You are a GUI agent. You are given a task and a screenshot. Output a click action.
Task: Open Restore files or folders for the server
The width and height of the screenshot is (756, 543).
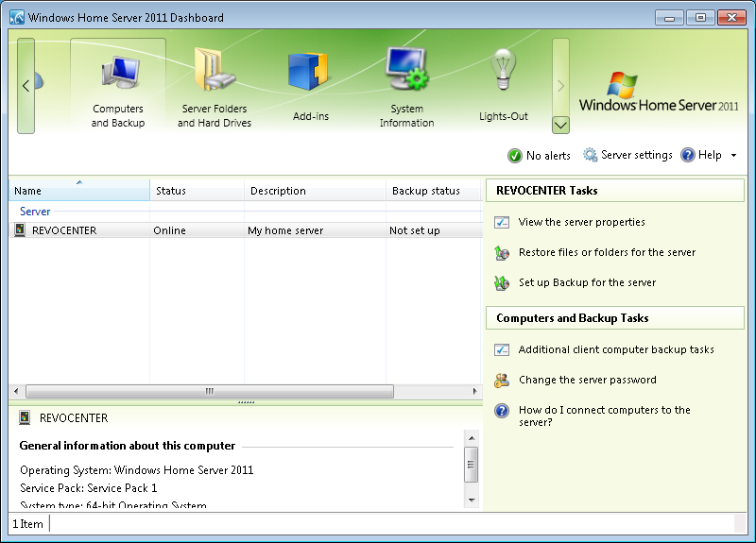607,252
